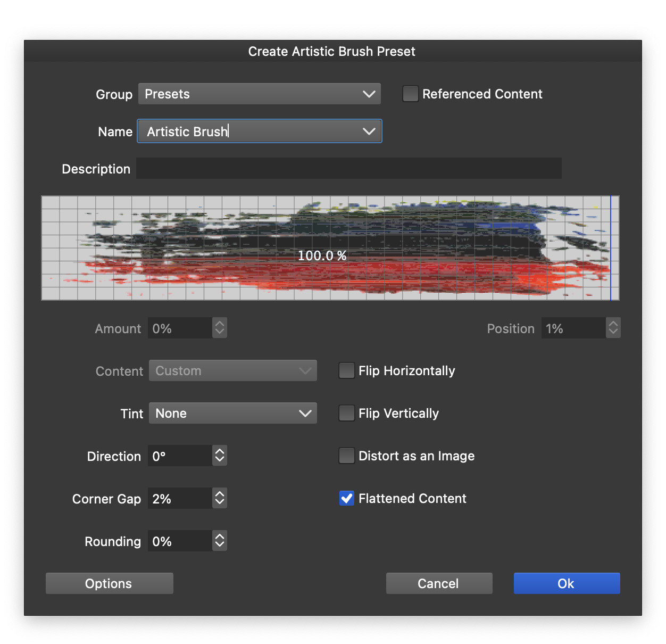
Task: Click the Direction value field
Action: (x=179, y=456)
